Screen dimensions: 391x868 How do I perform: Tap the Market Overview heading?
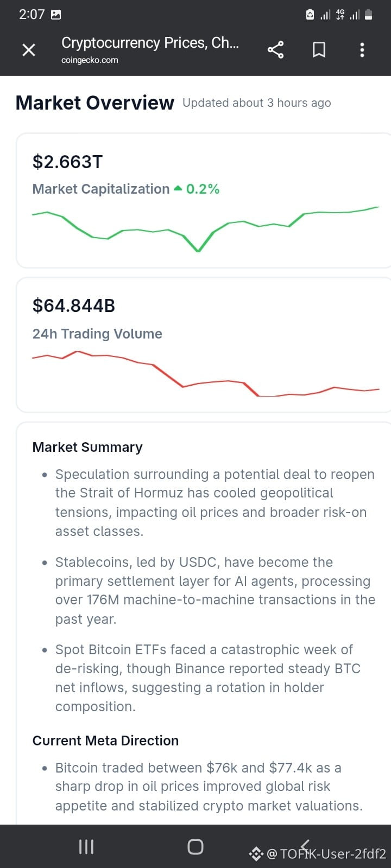coord(95,103)
